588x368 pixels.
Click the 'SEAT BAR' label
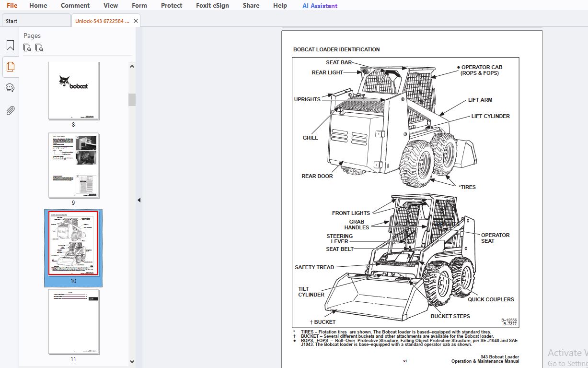tap(339, 62)
